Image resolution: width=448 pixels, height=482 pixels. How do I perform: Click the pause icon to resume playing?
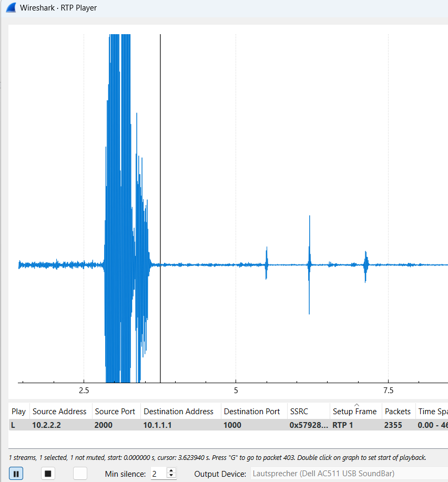pyautogui.click(x=16, y=473)
